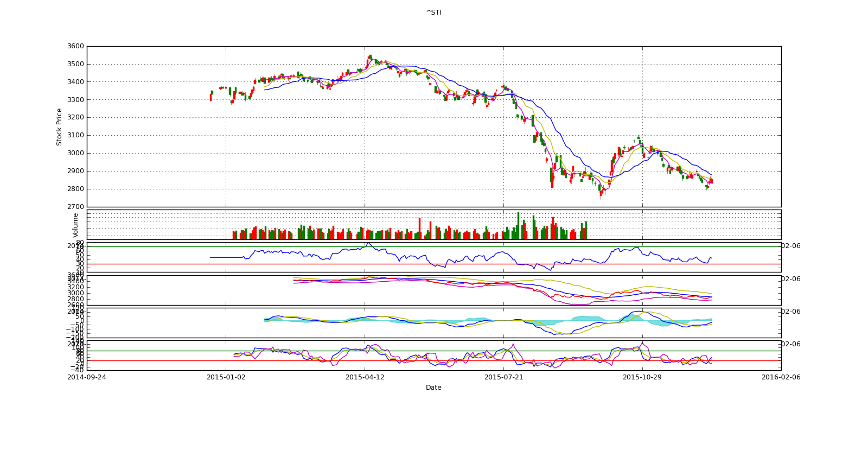868x463 pixels.
Task: Click the Volume axis label
Action: [75, 225]
